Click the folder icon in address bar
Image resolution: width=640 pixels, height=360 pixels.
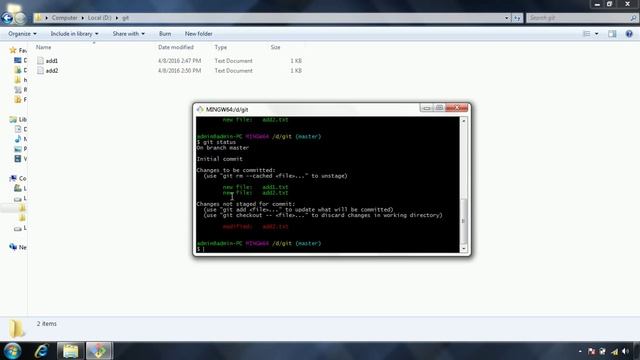pos(38,18)
